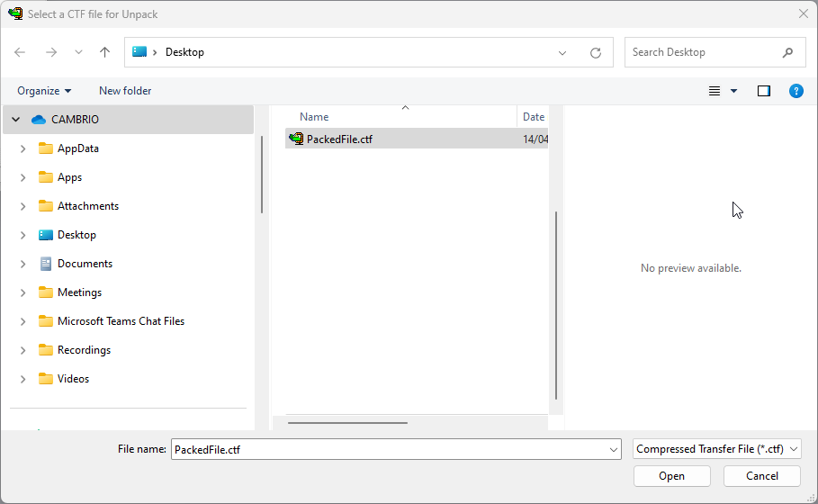Viewport: 818px width, 504px height.
Task: Click the File name input field
Action: pyautogui.click(x=389, y=449)
